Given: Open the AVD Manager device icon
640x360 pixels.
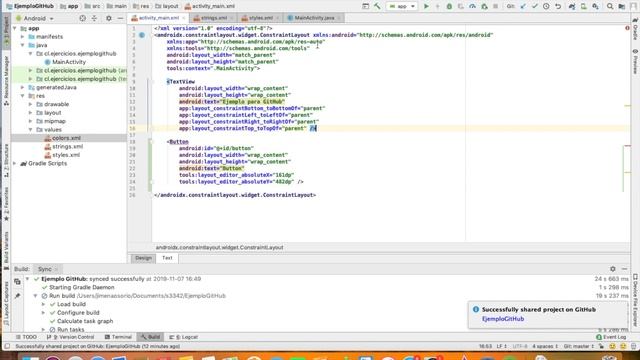Looking at the screenshot, I should tap(584, 6).
